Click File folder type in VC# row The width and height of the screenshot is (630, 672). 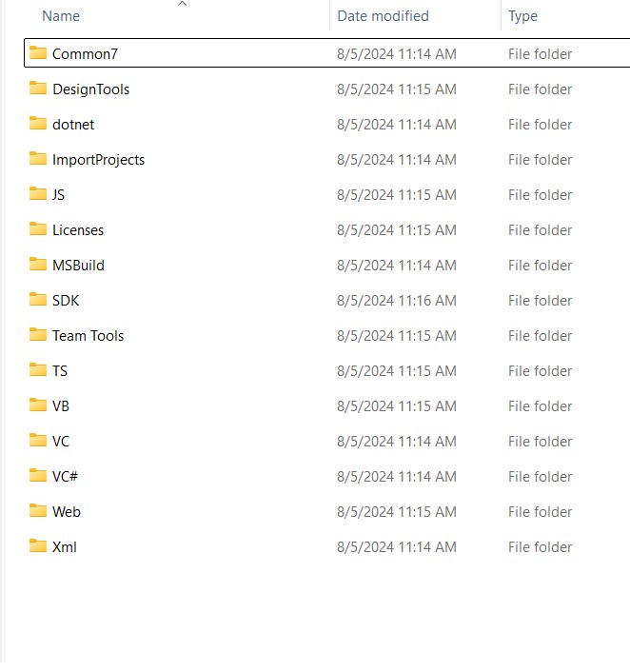tap(540, 476)
